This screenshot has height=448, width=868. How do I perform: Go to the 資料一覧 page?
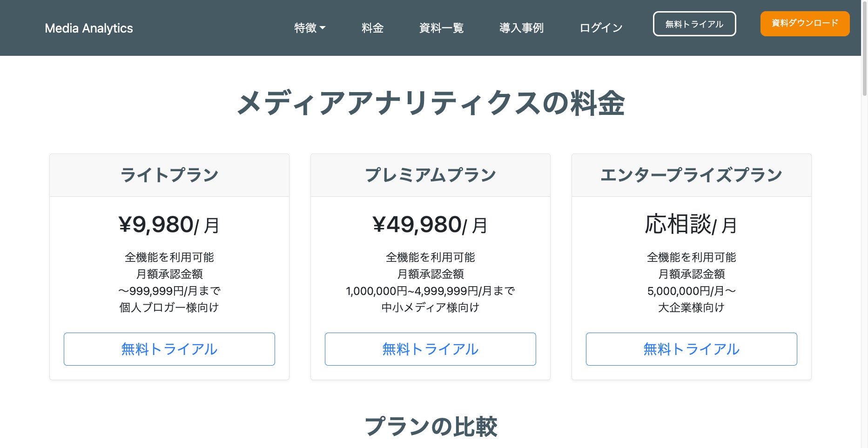pyautogui.click(x=441, y=28)
